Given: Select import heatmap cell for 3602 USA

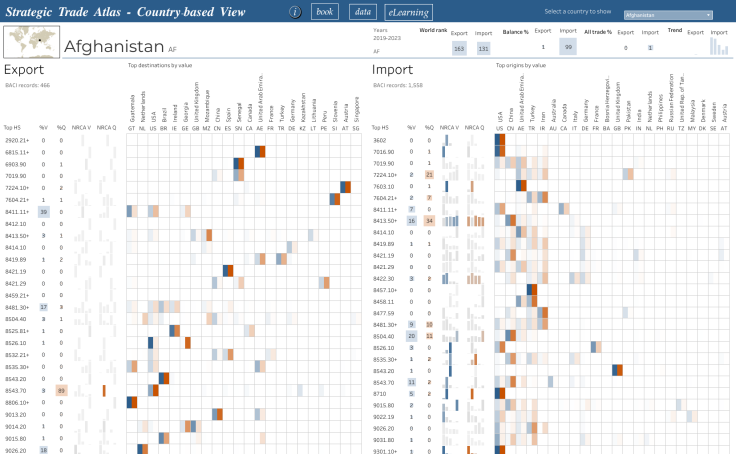Looking at the screenshot, I should (500, 141).
